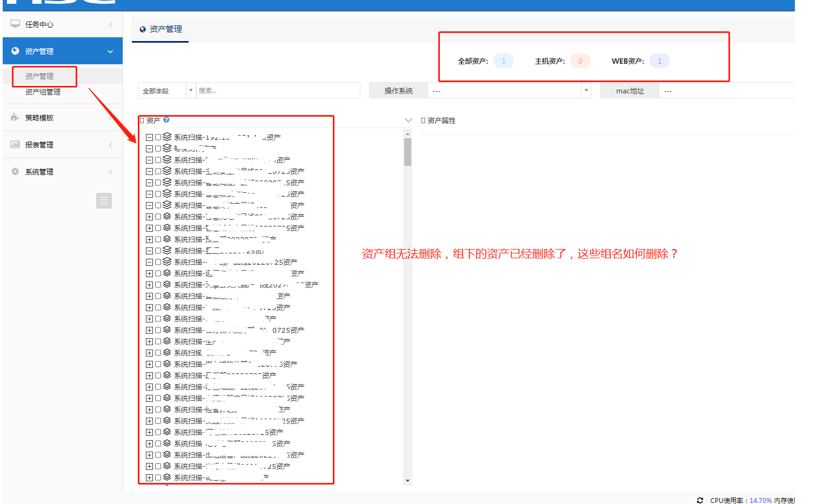Tick the checkbox for the row ending 0725资产

point(158,330)
